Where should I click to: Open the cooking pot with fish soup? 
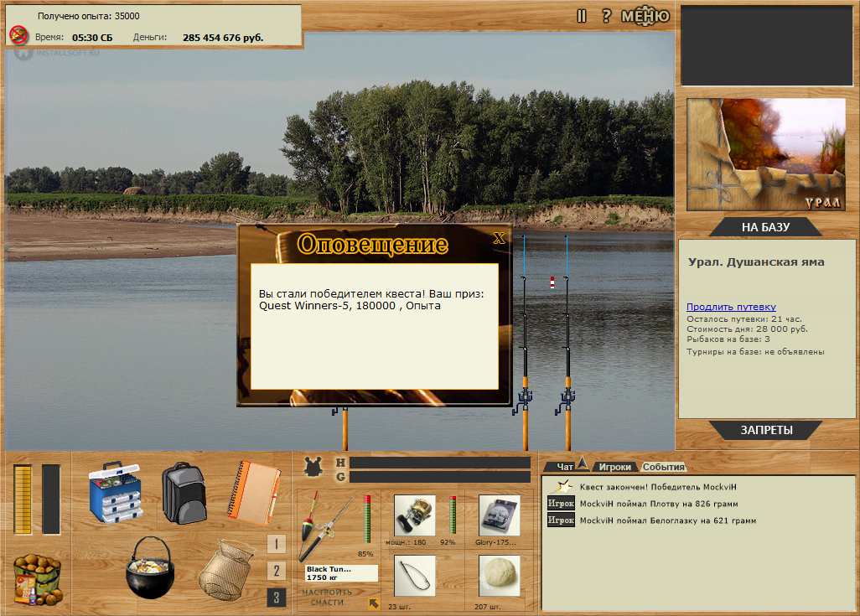click(x=150, y=567)
